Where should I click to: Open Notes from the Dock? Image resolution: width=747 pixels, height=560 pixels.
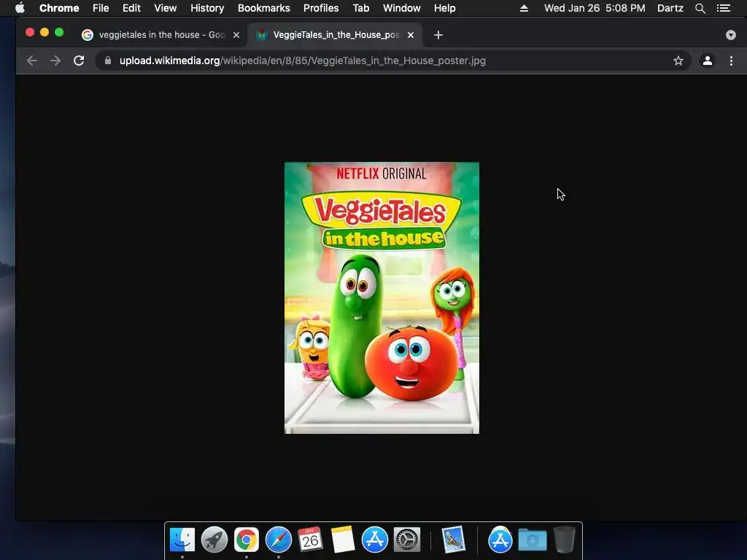click(x=343, y=540)
